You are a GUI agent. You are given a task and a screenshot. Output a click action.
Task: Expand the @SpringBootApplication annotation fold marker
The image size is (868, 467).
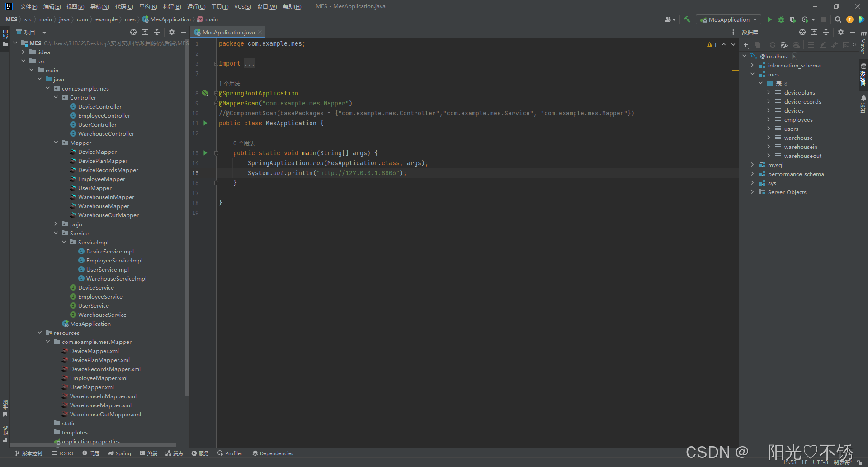(216, 93)
